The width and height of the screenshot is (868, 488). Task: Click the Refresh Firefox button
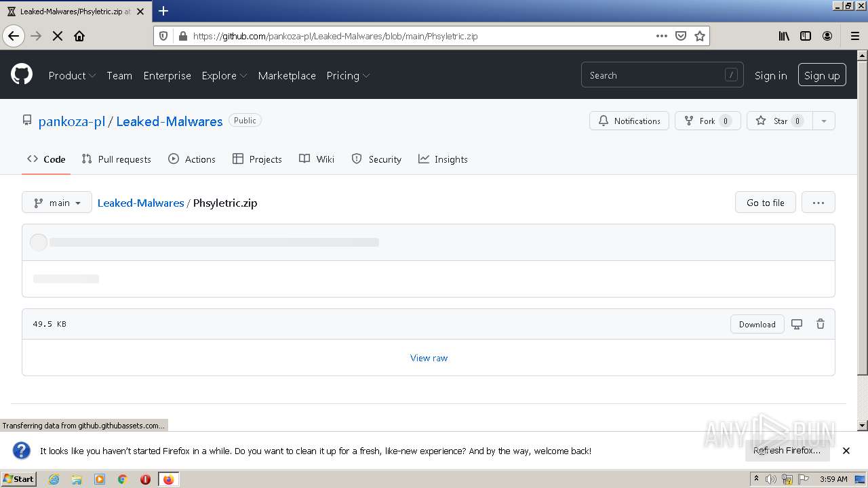coord(787,451)
